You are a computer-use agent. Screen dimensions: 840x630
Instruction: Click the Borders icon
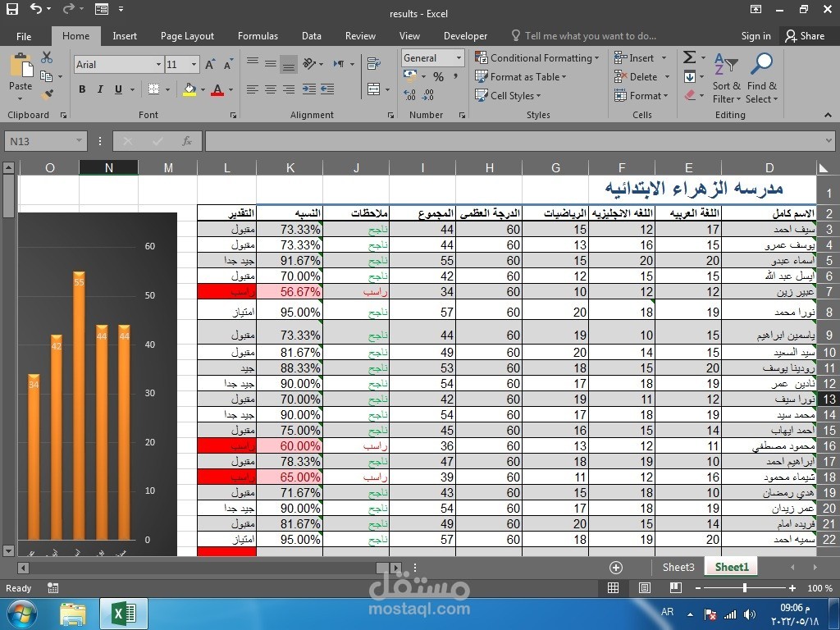point(153,89)
